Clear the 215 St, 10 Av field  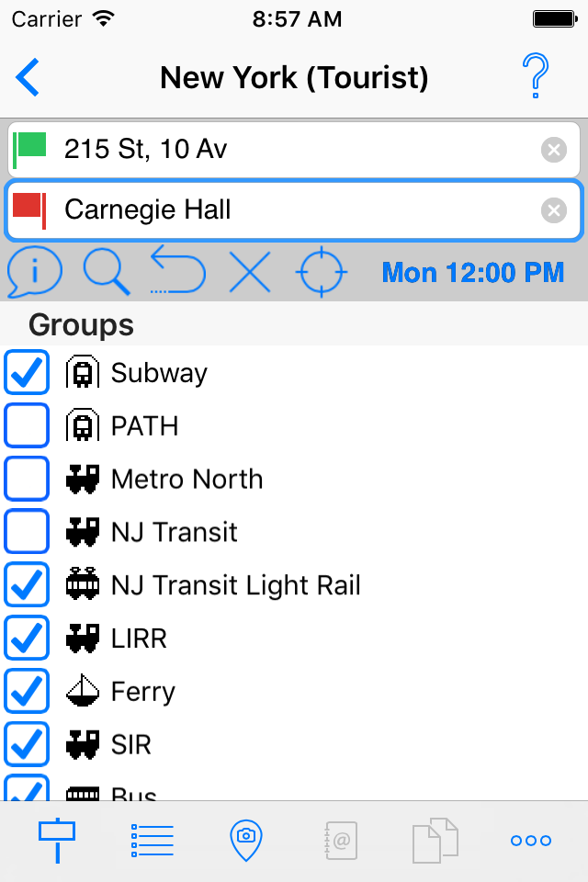[553, 149]
